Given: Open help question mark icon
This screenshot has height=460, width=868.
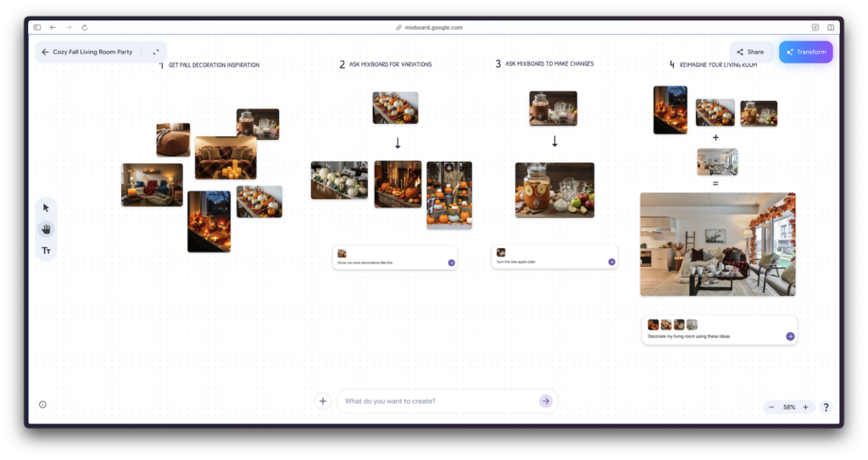Looking at the screenshot, I should 826,407.
